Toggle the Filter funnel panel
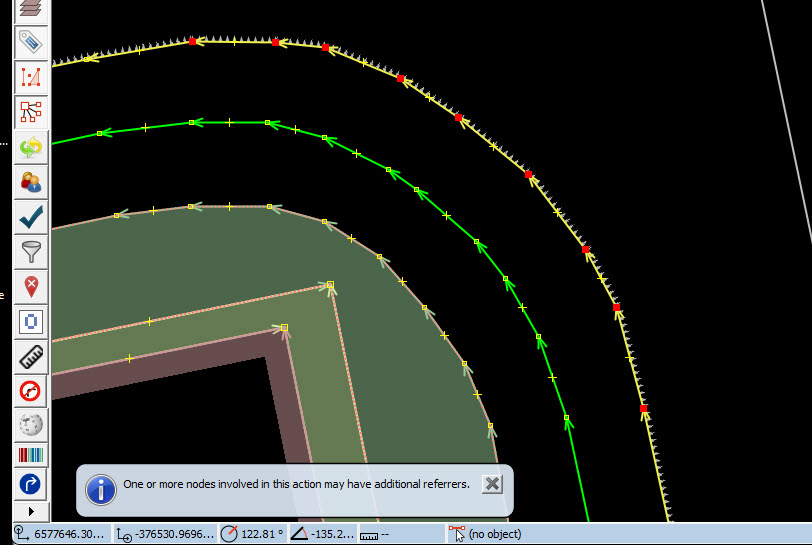This screenshot has width=812, height=545. tap(31, 252)
